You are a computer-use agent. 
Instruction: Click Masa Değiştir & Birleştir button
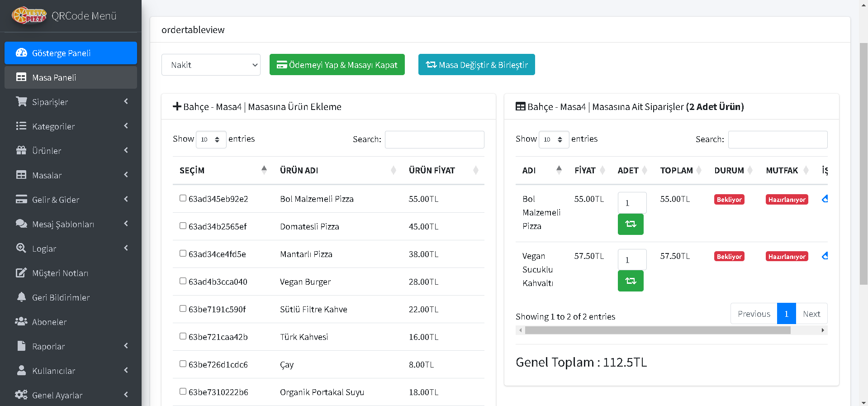coord(476,65)
